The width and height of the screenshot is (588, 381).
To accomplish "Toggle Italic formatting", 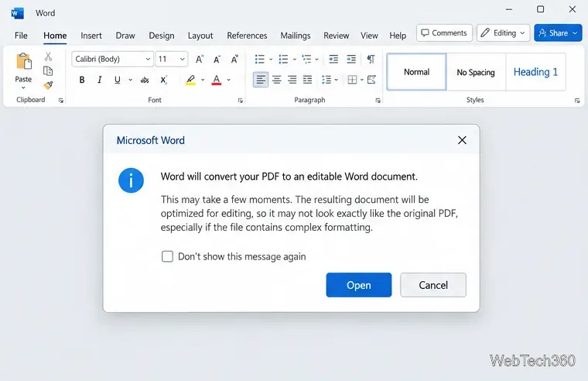I will 99,80.
